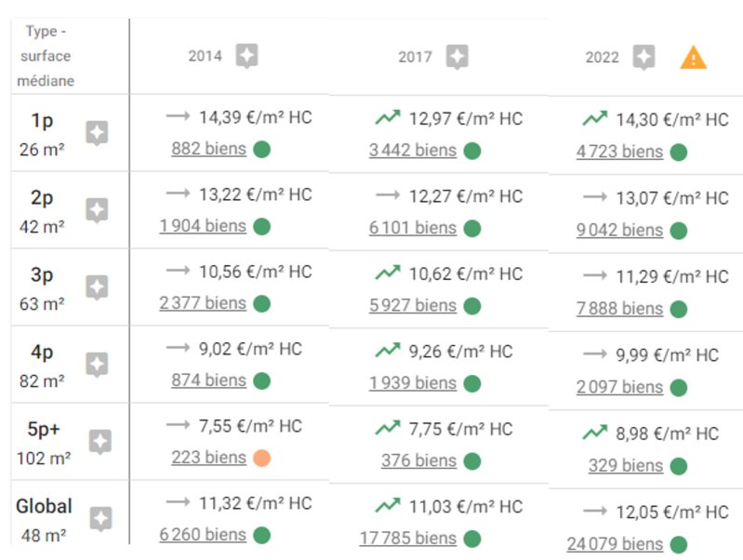Screen dimensions: 743x560
Task: Click the orange warning triangle icon
Action: coord(693,58)
